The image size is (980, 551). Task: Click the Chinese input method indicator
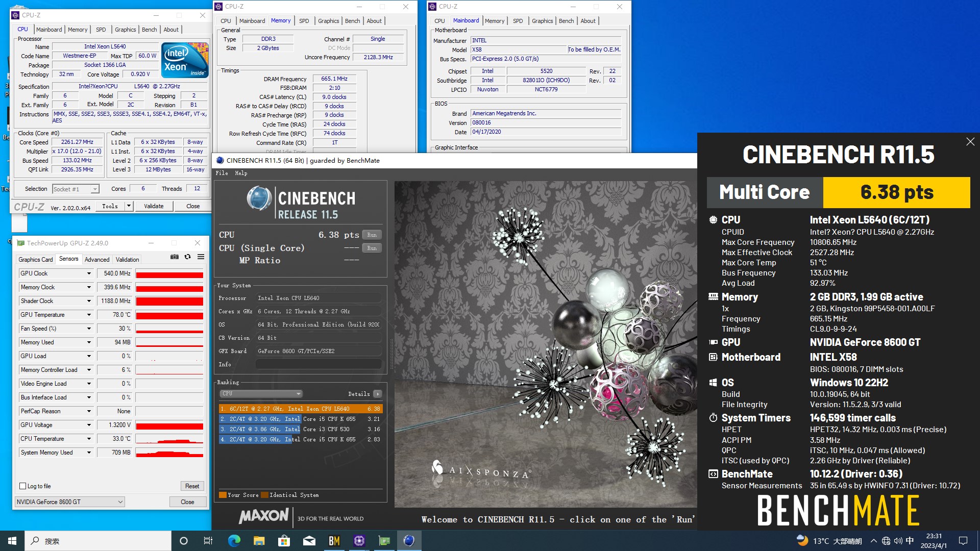tap(910, 541)
